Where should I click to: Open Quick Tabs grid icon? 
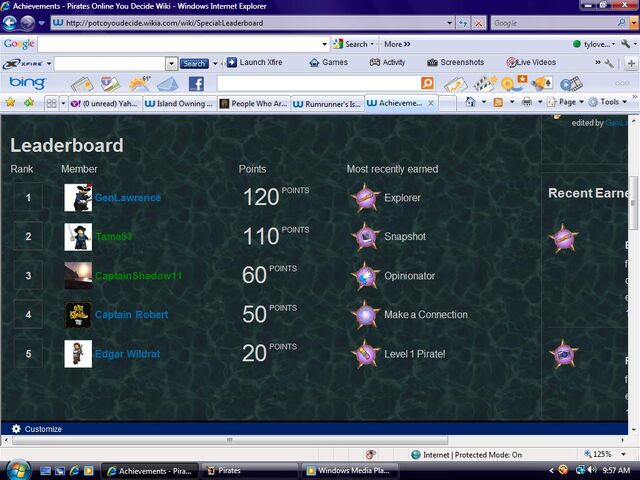tap(51, 103)
